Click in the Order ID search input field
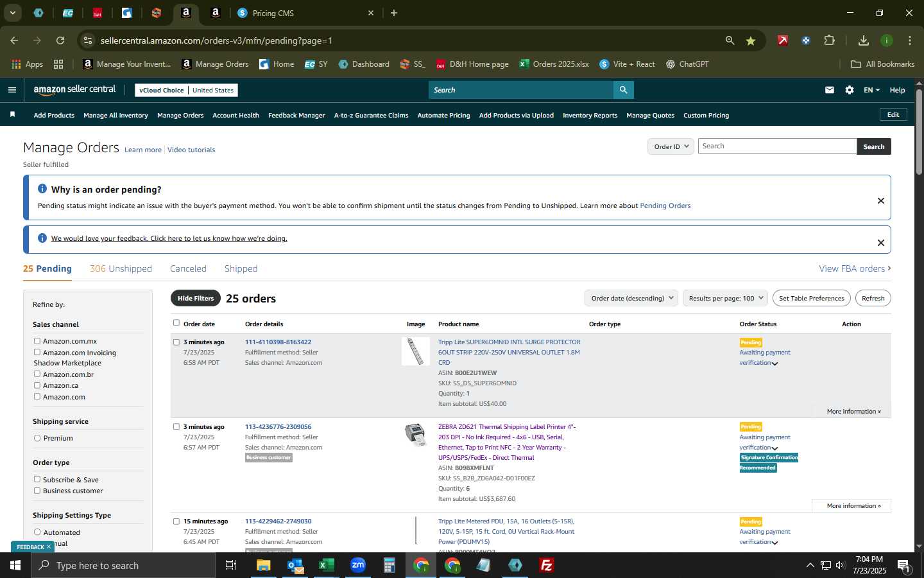 click(x=777, y=146)
